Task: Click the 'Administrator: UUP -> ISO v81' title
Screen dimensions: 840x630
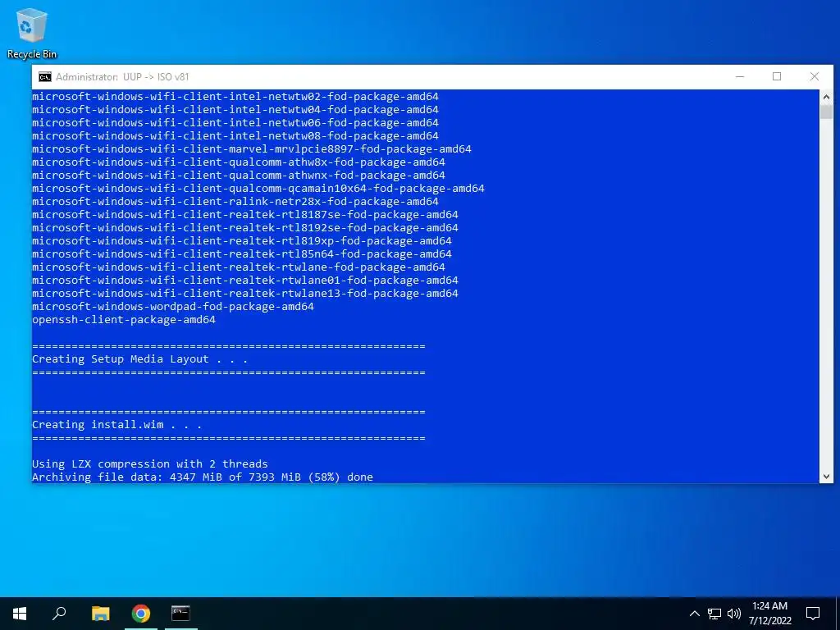Action: coord(122,76)
